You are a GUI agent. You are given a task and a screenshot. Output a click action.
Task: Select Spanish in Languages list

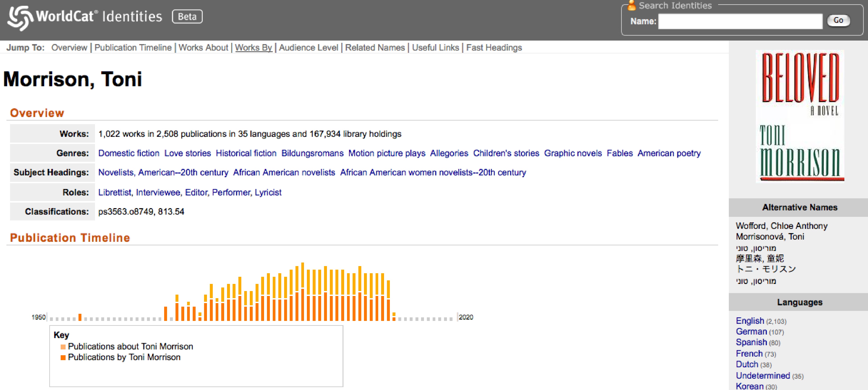pyautogui.click(x=751, y=342)
